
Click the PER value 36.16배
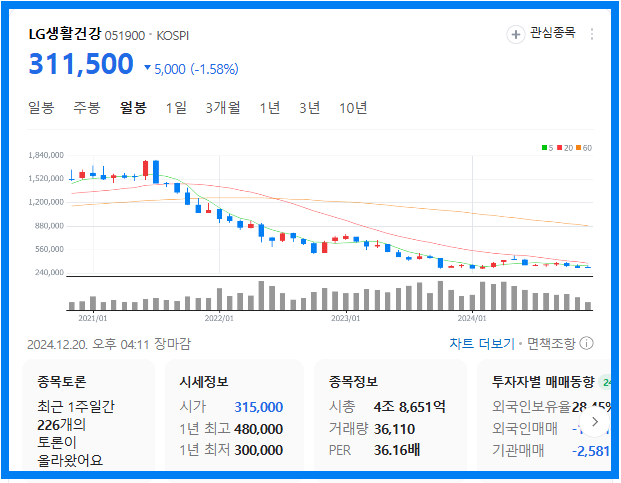397,450
